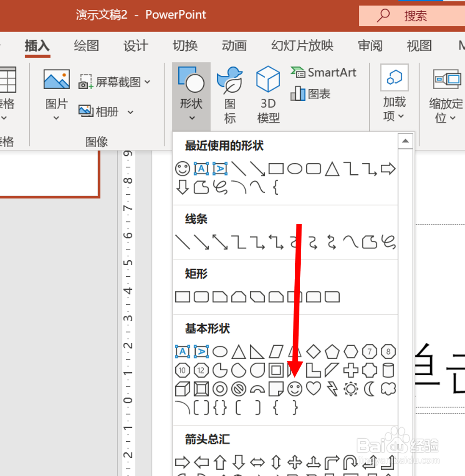The height and width of the screenshot is (476, 465).
Task: Choose the pentagon shape
Action: [x=332, y=352]
